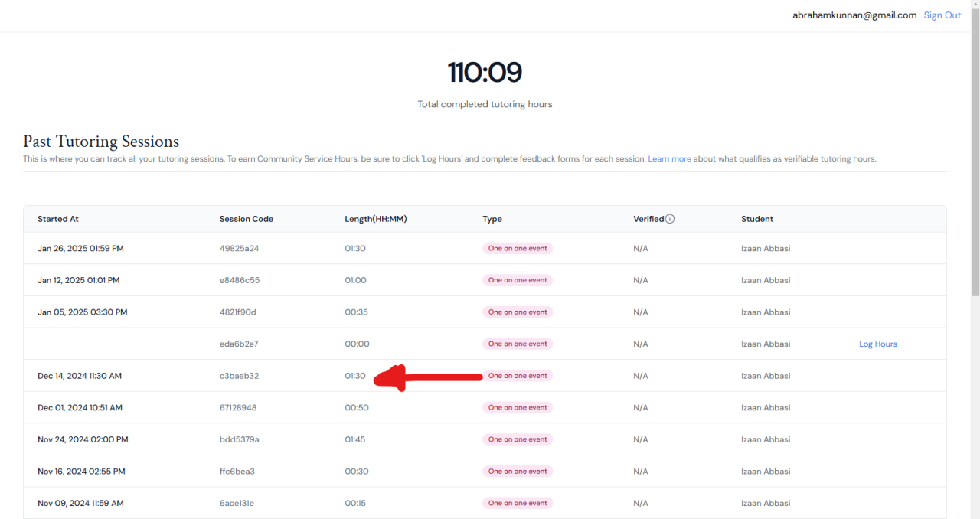Click the 110:09 total hours figure
980x519 pixels.
tap(484, 73)
